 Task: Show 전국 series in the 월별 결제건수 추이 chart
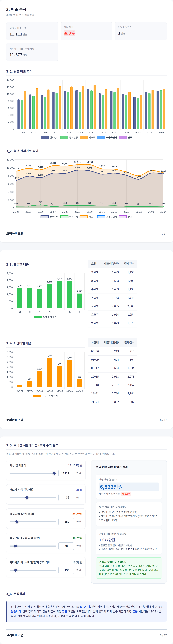point(126,217)
